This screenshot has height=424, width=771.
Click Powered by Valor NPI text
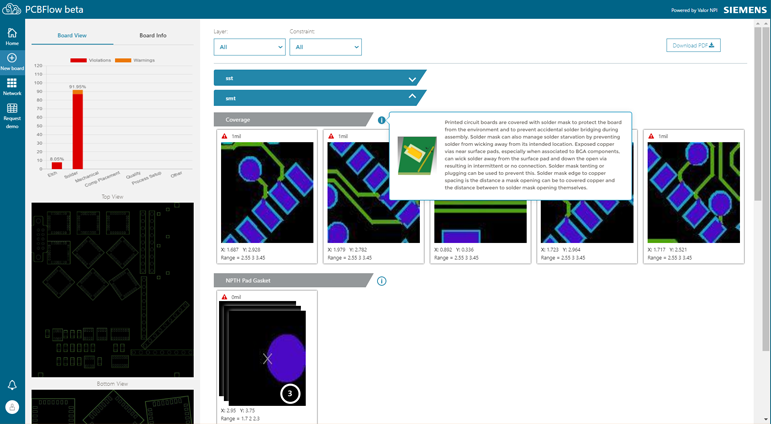click(x=694, y=10)
